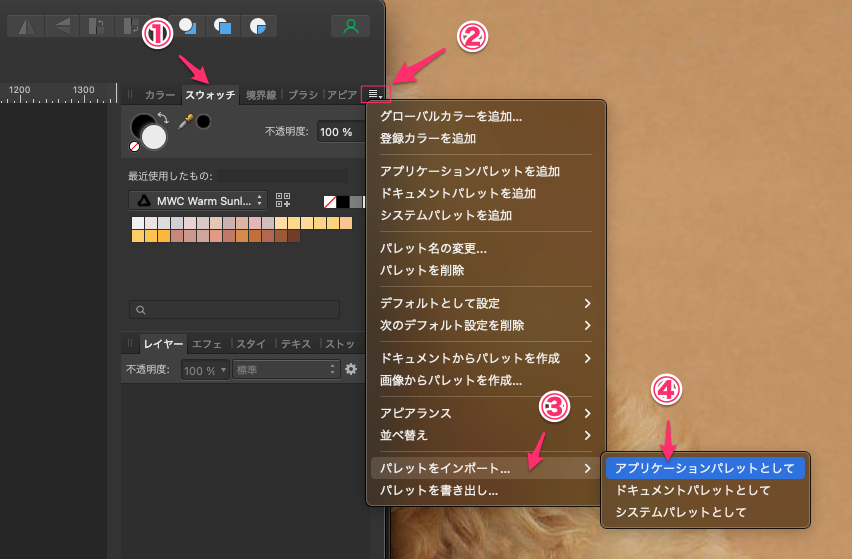The height and width of the screenshot is (559, 852).
Task: Open the green account person icon
Action: 350,26
